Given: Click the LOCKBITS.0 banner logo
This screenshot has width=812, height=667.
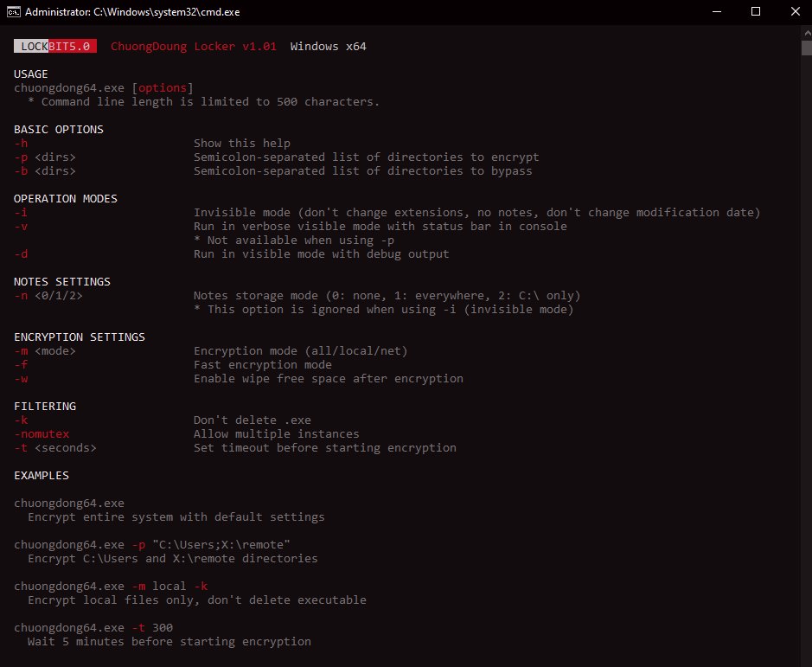Looking at the screenshot, I should (54, 46).
